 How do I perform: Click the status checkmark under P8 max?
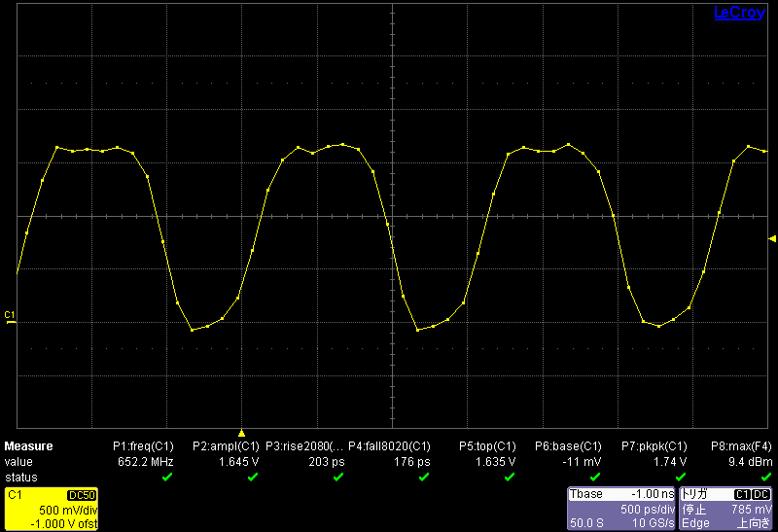766,477
